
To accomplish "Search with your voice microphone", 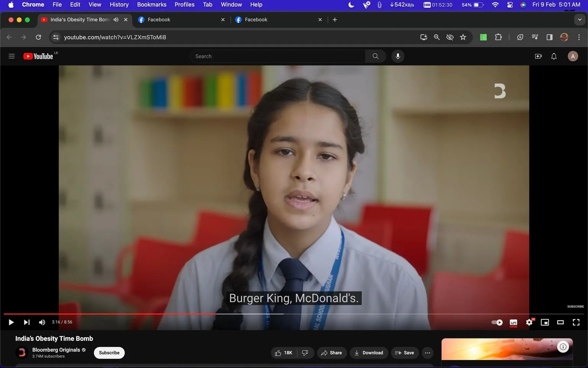I will pos(398,56).
